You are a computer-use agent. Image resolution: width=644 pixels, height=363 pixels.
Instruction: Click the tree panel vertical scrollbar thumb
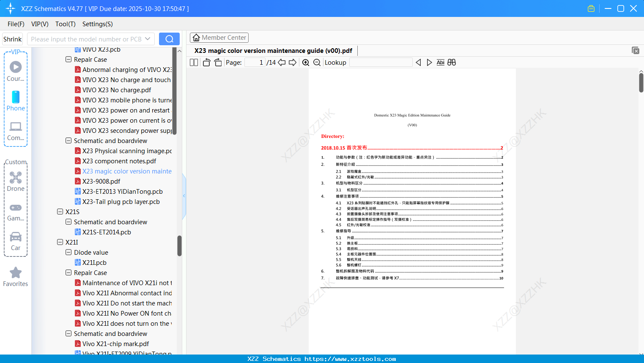tap(180, 246)
